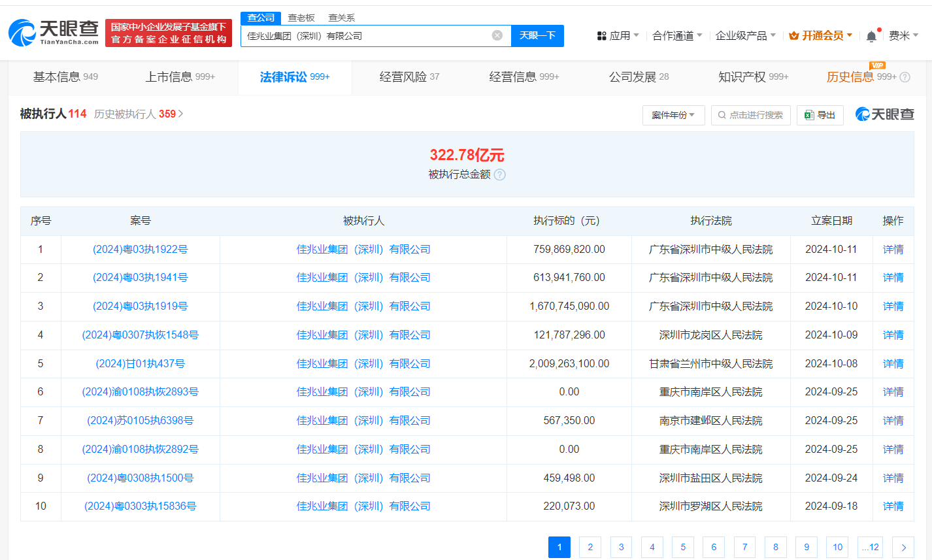Open the 经营信息 tab
Screen dimensions: 932x560
pos(524,77)
